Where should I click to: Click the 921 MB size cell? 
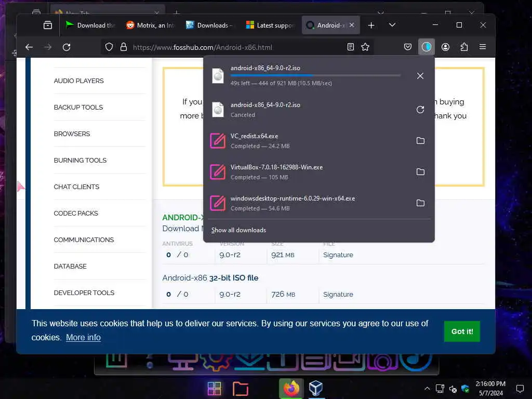283,255
